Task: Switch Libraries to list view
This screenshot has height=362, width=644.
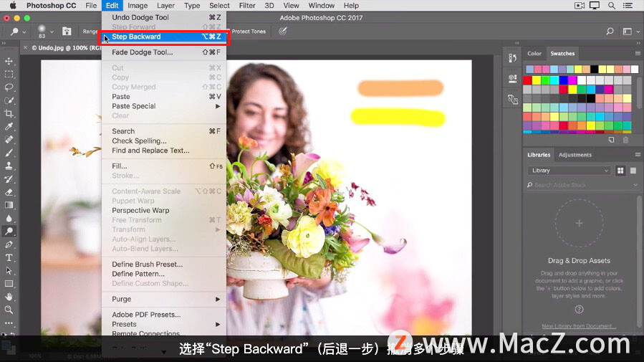Action: 633,171
